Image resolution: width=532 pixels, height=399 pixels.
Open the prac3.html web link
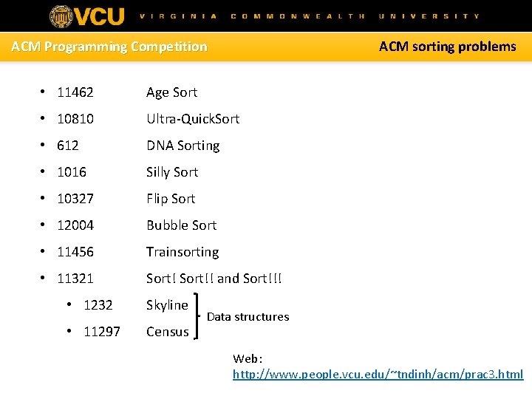pos(378,375)
